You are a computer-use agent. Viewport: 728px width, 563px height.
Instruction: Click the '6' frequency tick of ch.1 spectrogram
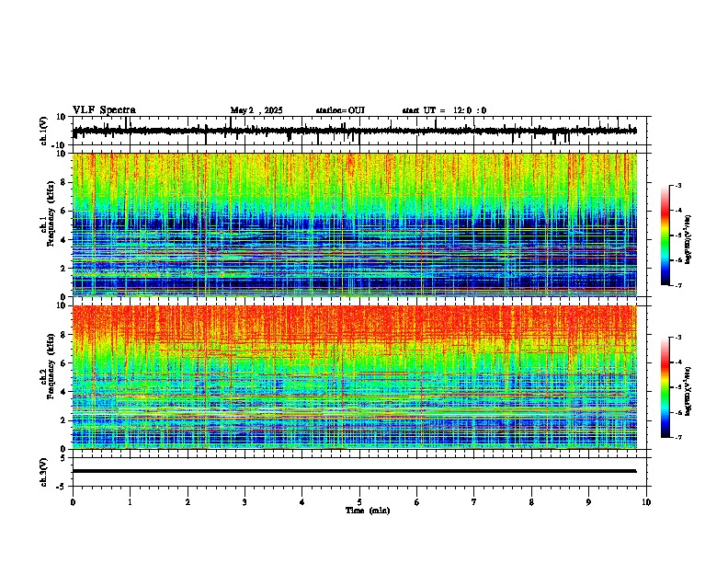click(x=63, y=211)
